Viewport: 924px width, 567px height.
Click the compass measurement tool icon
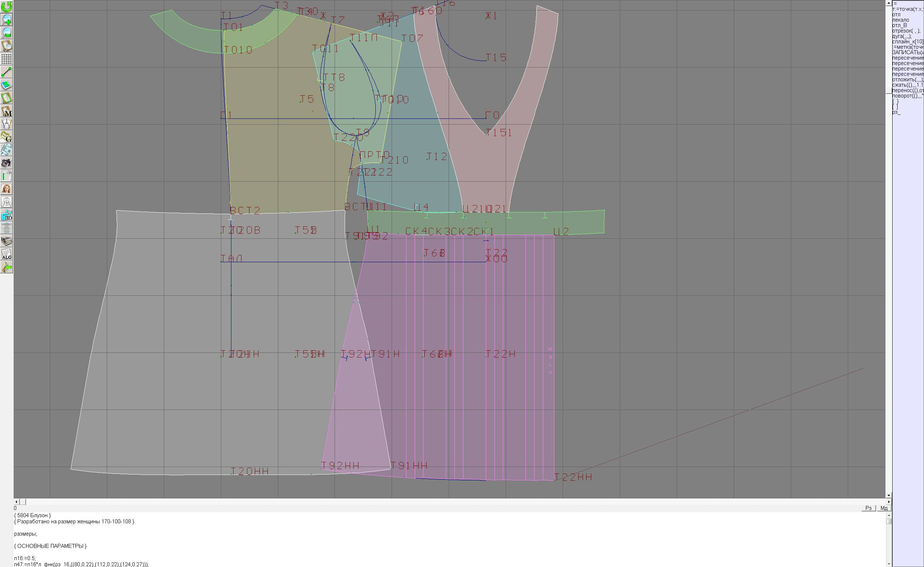point(6,124)
